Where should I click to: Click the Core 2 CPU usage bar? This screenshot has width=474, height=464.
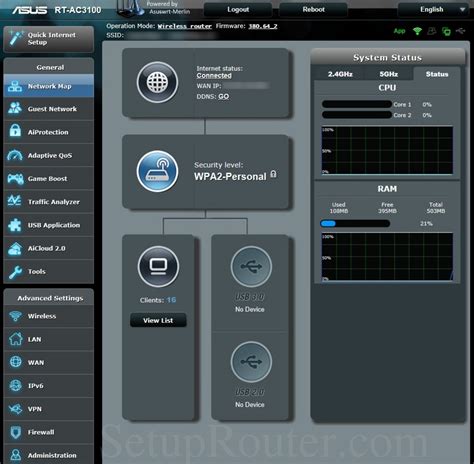tap(357, 115)
